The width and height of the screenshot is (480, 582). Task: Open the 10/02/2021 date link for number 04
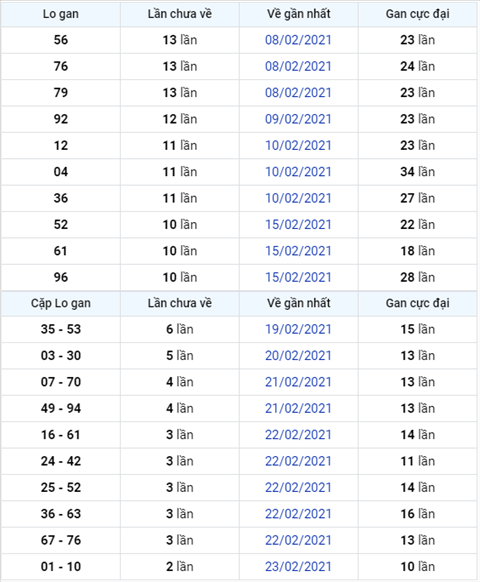(298, 172)
